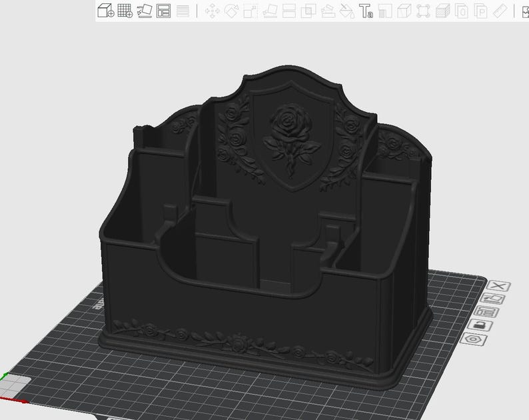Screen dimensions: 529x420
Task: Remove the plate with the X icon
Action: coord(498,286)
